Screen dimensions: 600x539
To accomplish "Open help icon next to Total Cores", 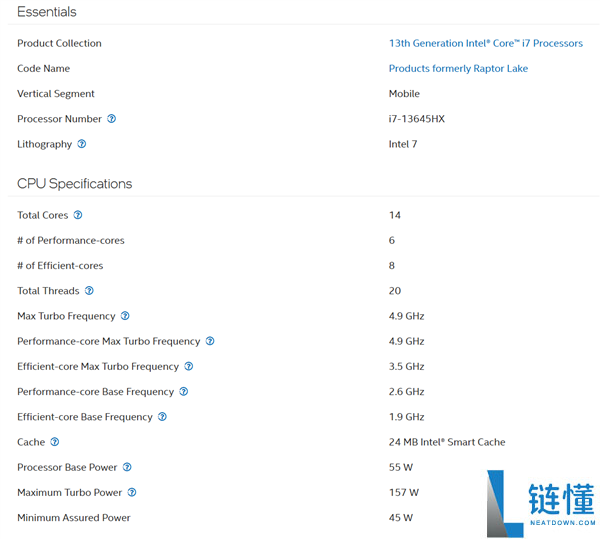I will click(x=78, y=215).
